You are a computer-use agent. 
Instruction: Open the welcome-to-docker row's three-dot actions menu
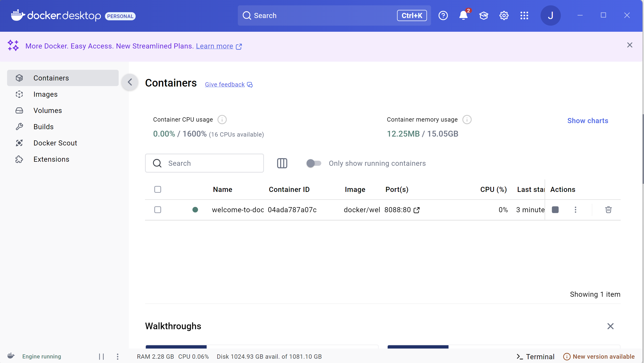[575, 210]
